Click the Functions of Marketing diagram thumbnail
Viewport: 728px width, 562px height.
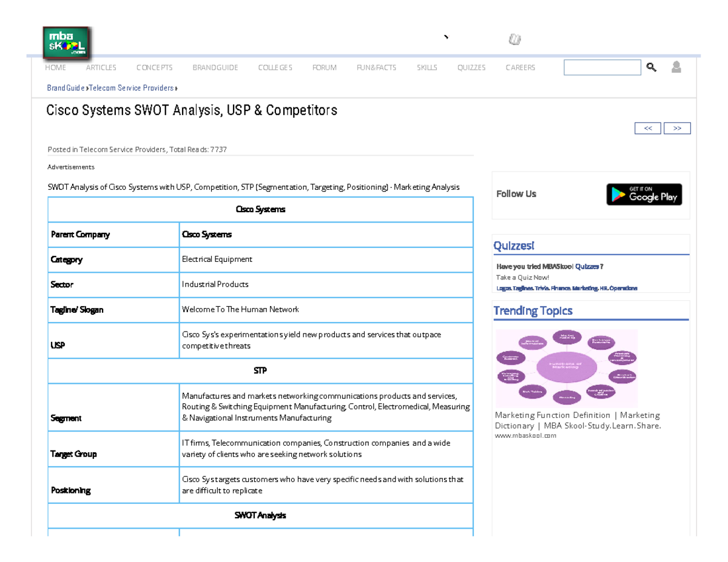[567, 368]
